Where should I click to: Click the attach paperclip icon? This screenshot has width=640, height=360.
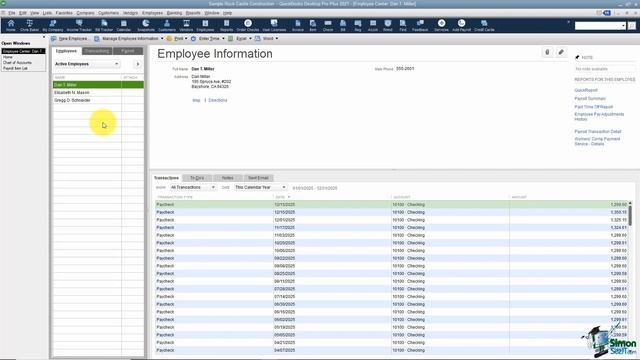[547, 52]
